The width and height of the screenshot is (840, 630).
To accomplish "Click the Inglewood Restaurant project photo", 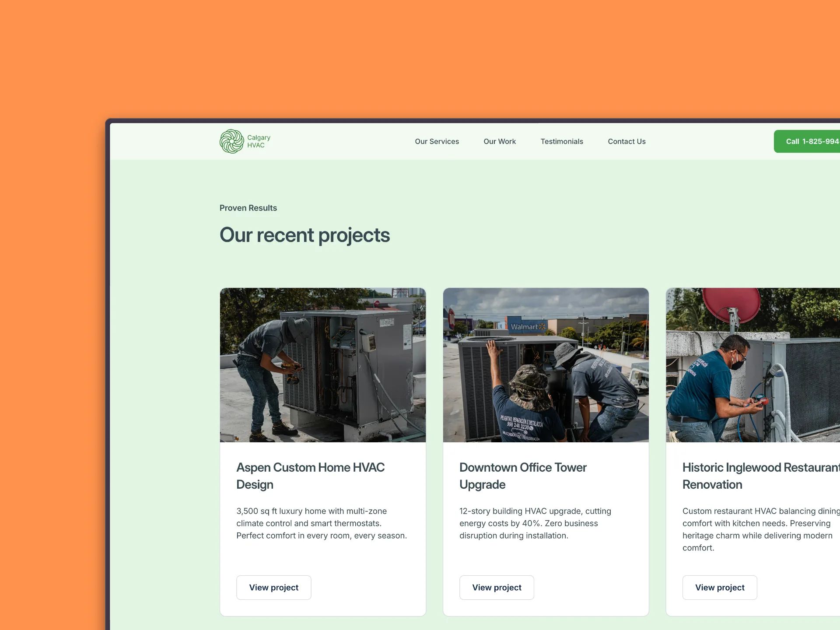I will 752,365.
